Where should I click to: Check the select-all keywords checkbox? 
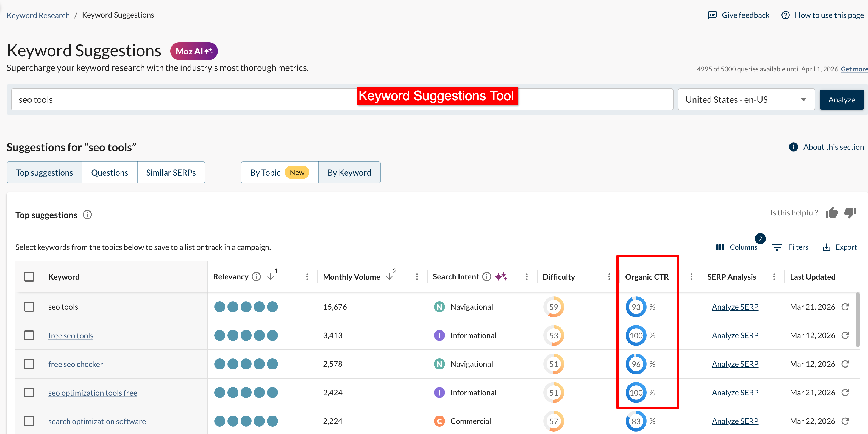tap(29, 276)
